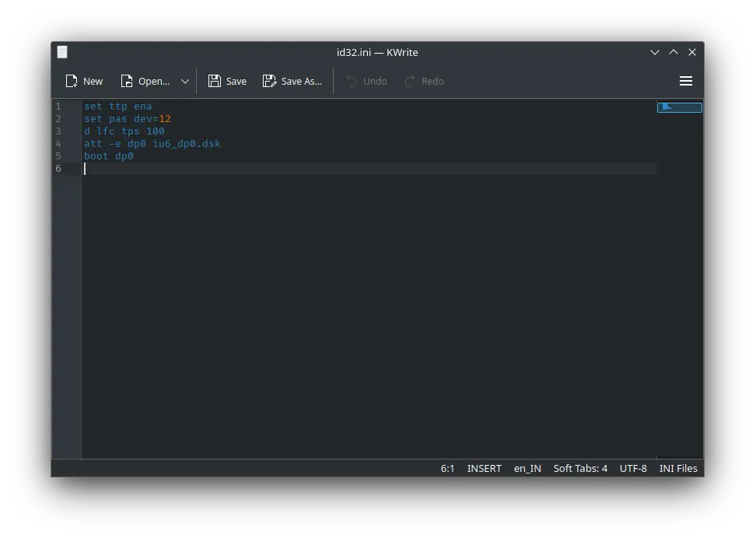Click the New document icon
756x538 pixels.
coord(72,81)
